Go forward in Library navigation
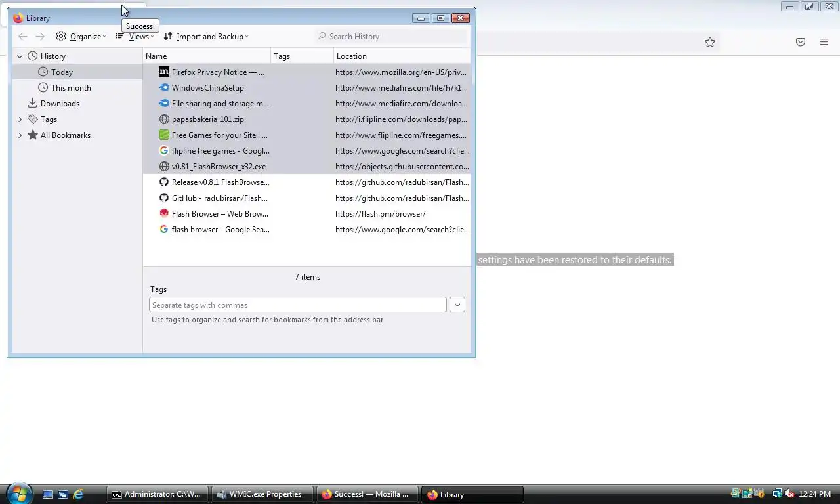 pos(40,37)
